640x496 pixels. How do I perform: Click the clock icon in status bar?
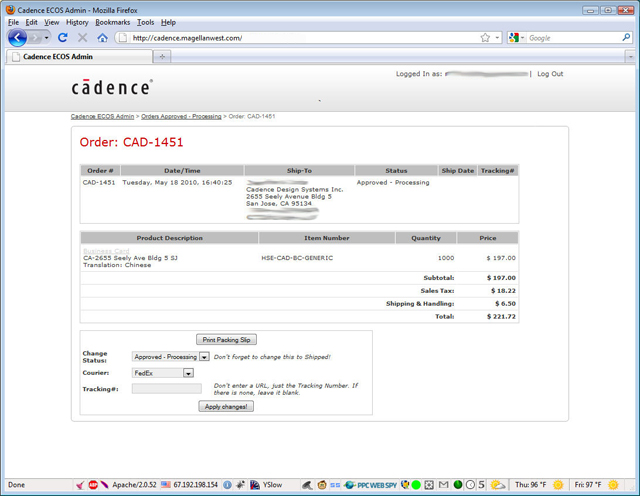[470, 485]
